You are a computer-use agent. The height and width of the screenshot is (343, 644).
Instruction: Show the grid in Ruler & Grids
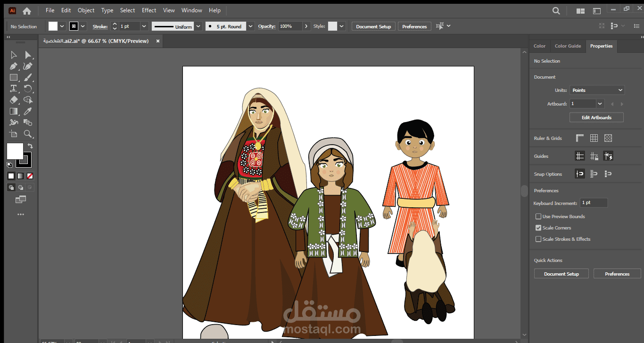[594, 138]
